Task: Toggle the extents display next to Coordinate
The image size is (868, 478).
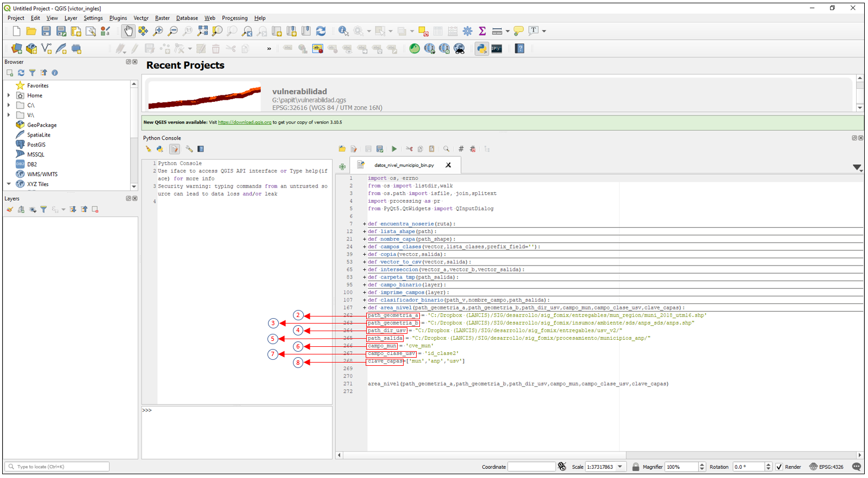Action: click(562, 467)
